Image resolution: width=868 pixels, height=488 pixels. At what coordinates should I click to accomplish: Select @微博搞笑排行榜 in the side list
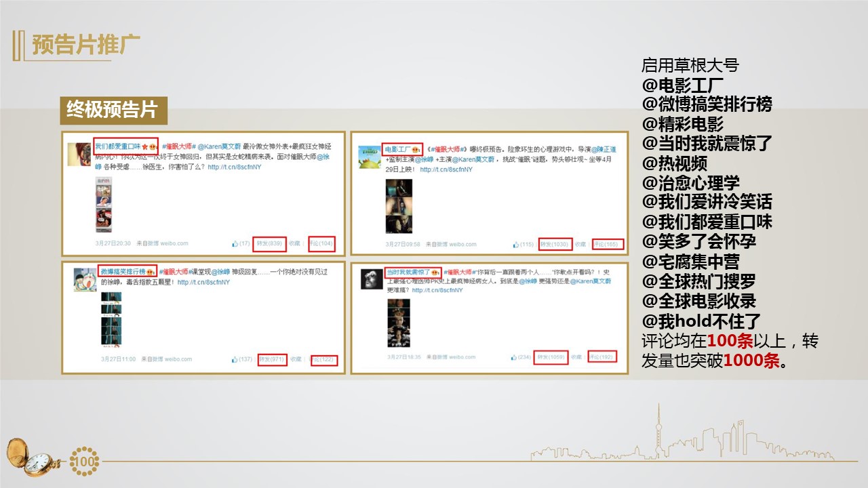coord(707,104)
